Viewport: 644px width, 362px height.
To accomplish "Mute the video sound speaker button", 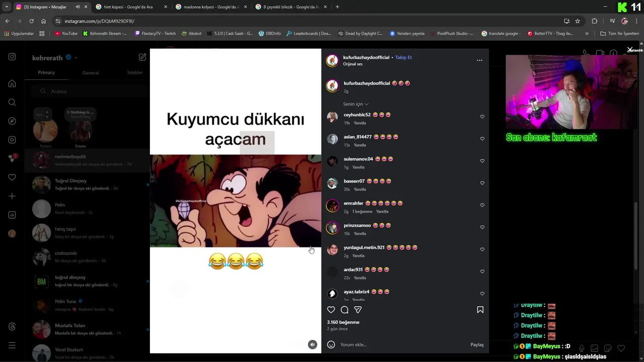I will pyautogui.click(x=312, y=344).
